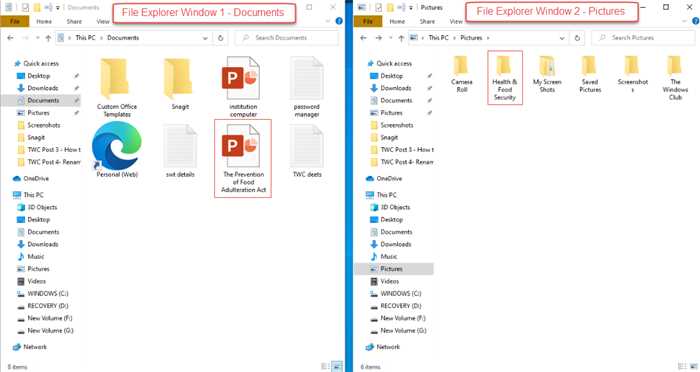Viewport: 700px width, 372px height.
Task: Open Quick Access Toolbar dropdown in Pictures title bar
Action: [x=410, y=8]
